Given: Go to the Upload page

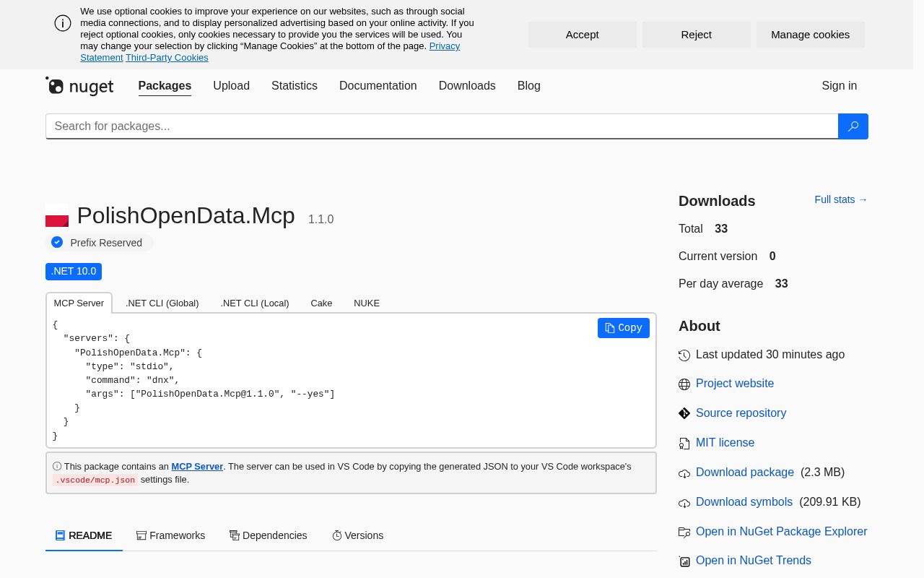Looking at the screenshot, I should (x=231, y=86).
